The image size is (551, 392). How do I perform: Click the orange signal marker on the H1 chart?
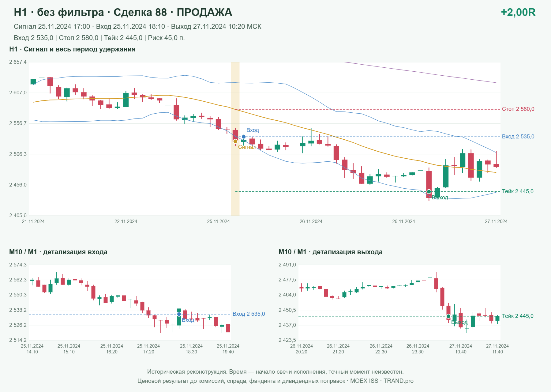point(235,141)
